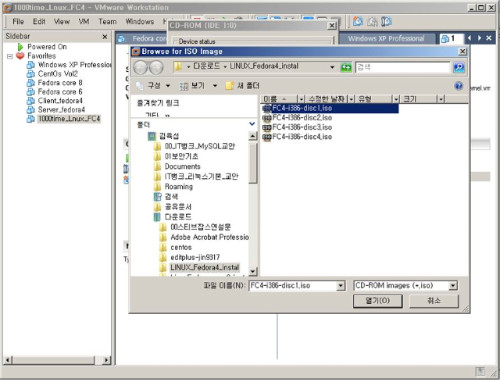This screenshot has height=380, width=500.
Task: Click sidebar horizontal scrollbar right arrow
Action: (106, 360)
